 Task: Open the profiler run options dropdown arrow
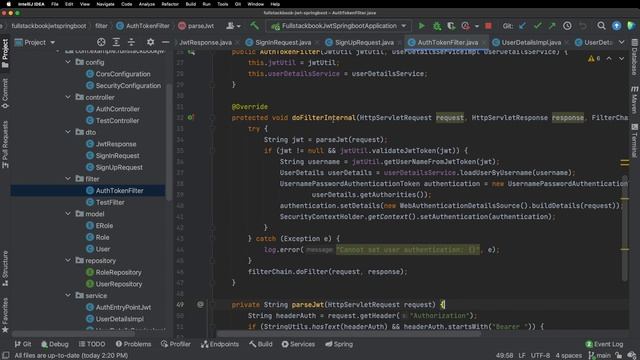coord(476,26)
